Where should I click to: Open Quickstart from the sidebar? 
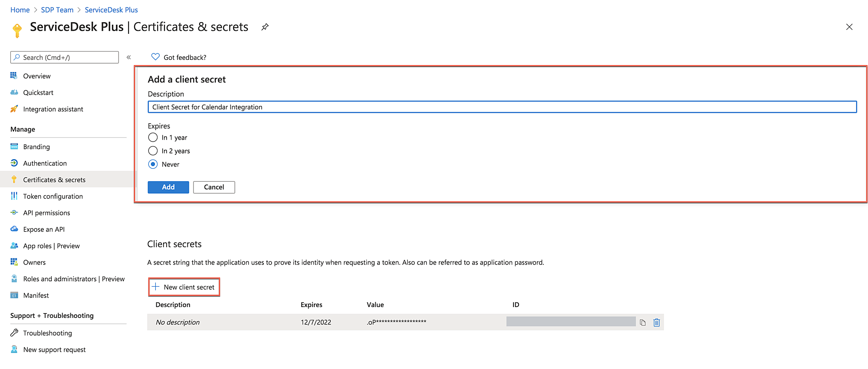point(38,93)
